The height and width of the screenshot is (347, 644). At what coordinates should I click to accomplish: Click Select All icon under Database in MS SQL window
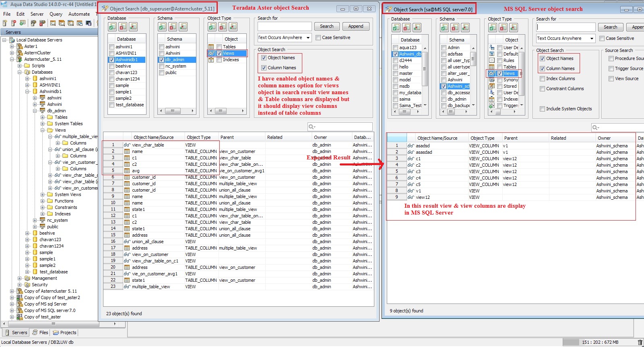(x=396, y=27)
